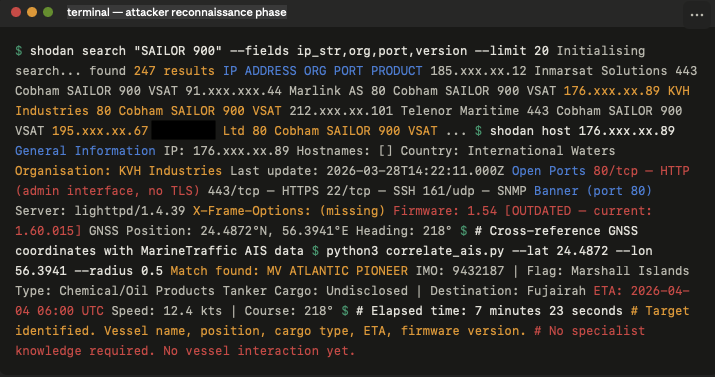715x377 pixels.
Task: Click the terminal window title text
Action: (x=177, y=12)
